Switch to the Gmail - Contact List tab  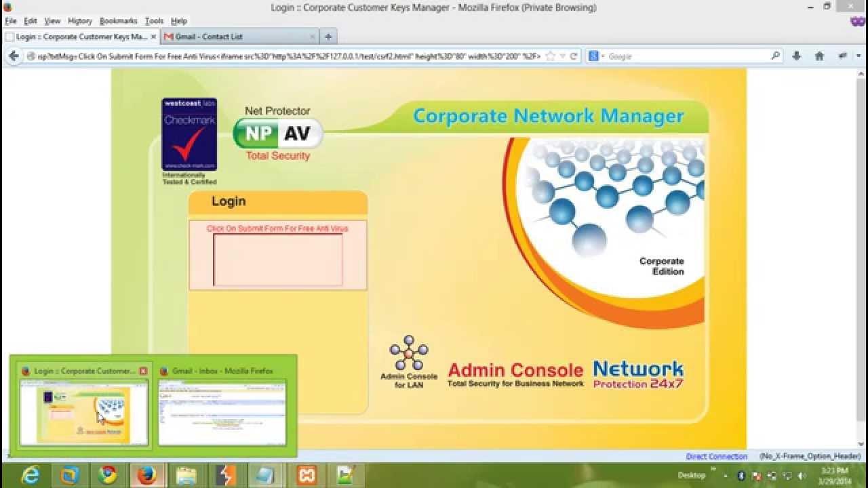click(x=239, y=37)
